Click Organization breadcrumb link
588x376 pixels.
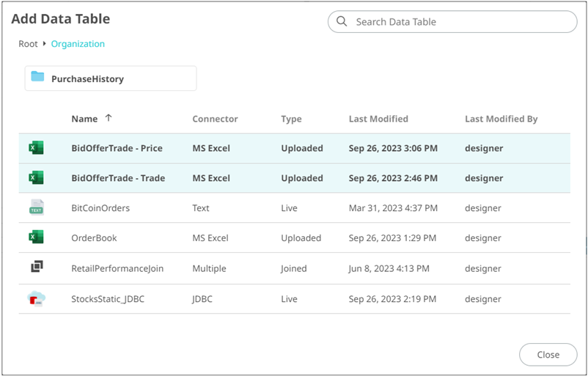coord(78,44)
